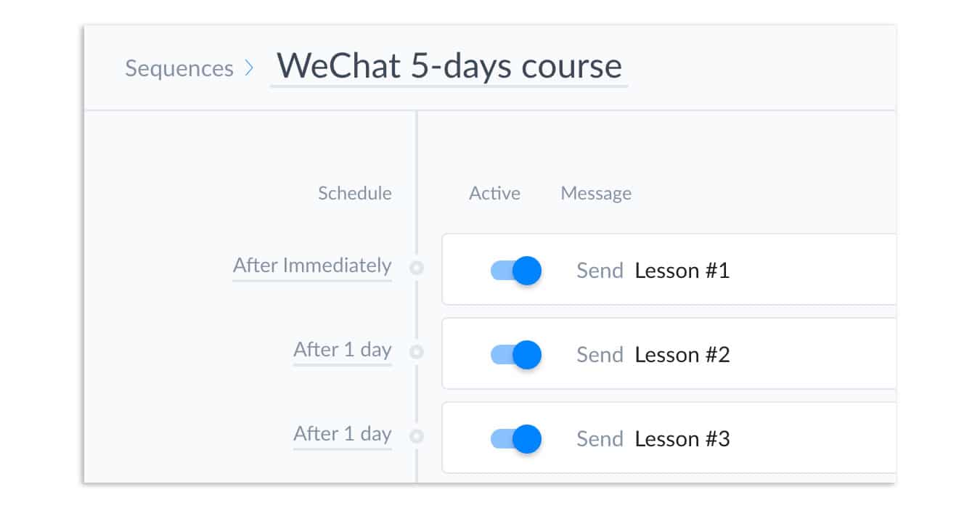Open the Lesson #3 message
The width and height of the screenshot is (980, 508).
pos(682,439)
